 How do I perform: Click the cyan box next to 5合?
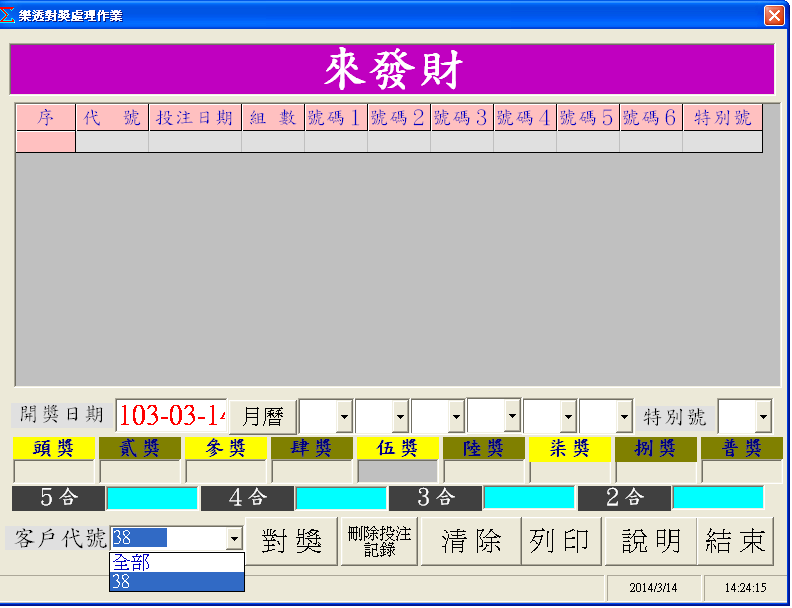click(x=152, y=498)
